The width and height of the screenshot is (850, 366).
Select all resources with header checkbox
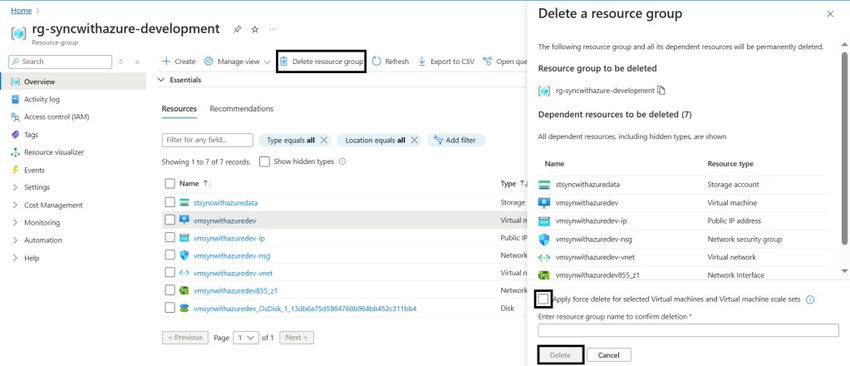coord(170,183)
